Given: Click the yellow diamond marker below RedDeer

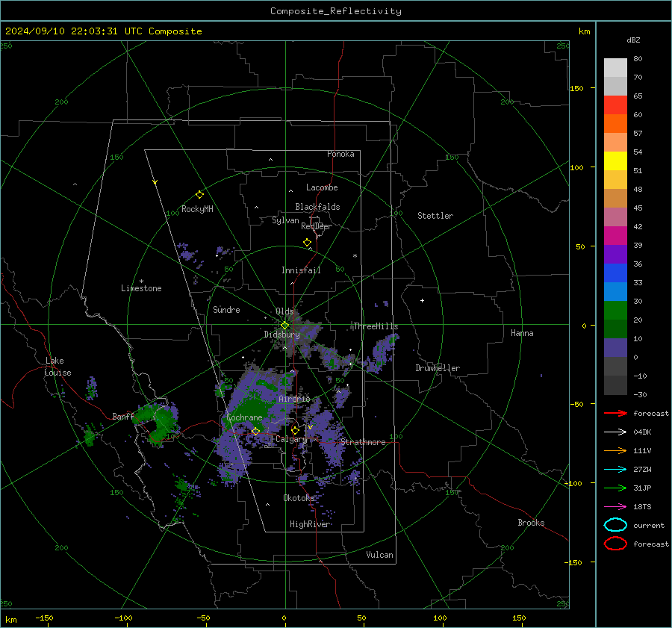Looking at the screenshot, I should pyautogui.click(x=308, y=243).
